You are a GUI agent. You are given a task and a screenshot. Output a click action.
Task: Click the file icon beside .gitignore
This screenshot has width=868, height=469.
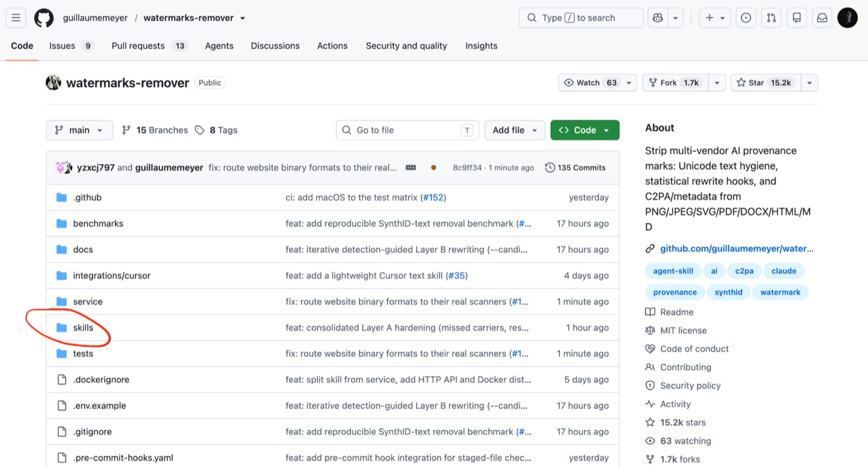coord(61,432)
